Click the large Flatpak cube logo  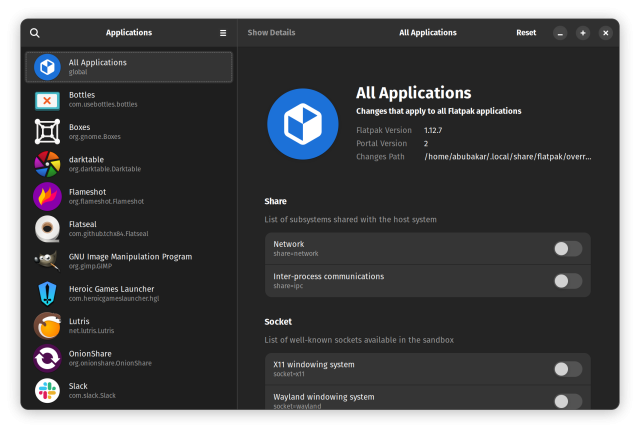coord(303,124)
